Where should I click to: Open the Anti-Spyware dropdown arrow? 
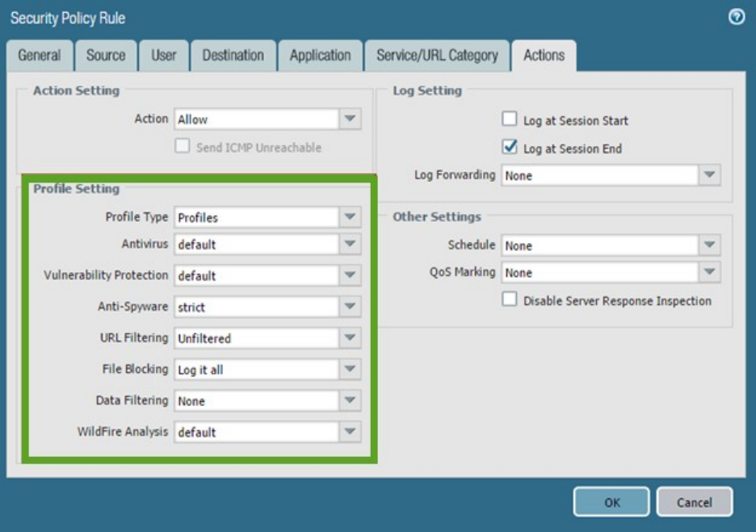[x=350, y=307]
